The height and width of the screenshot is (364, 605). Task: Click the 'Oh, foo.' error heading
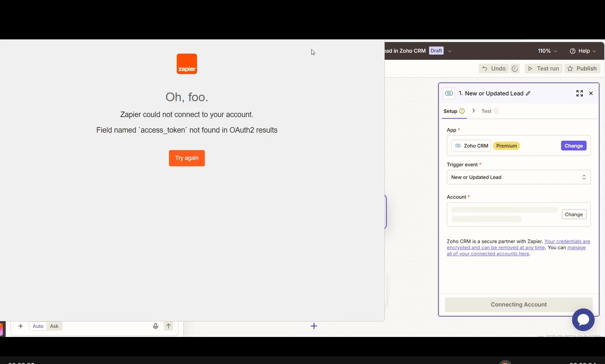pos(187,97)
